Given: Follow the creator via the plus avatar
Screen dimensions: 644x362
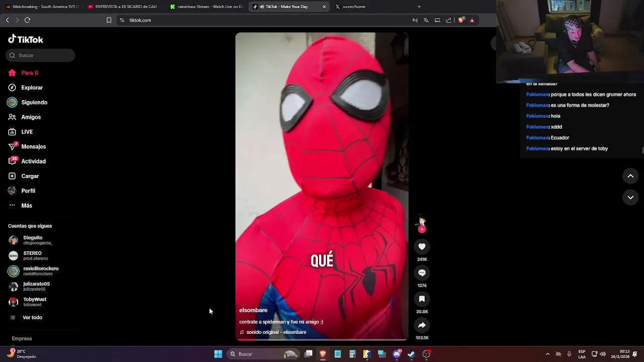Looking at the screenshot, I should (x=422, y=229).
